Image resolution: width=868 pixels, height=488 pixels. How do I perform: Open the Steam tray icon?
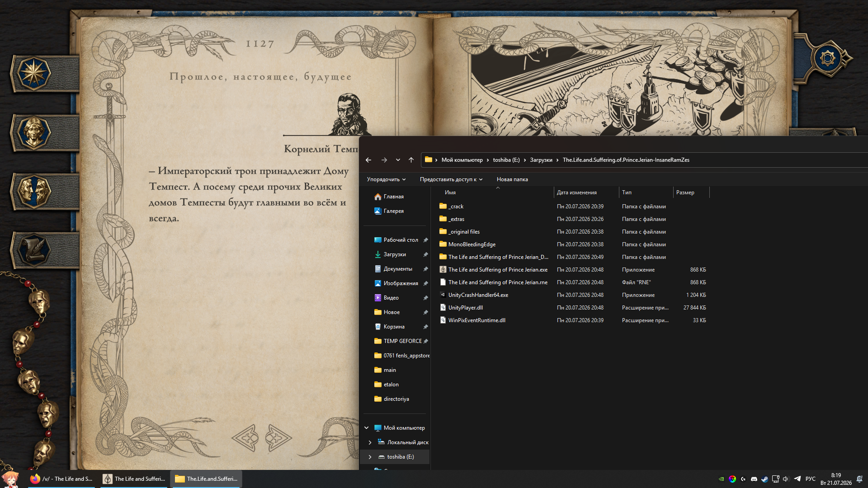coord(764,479)
